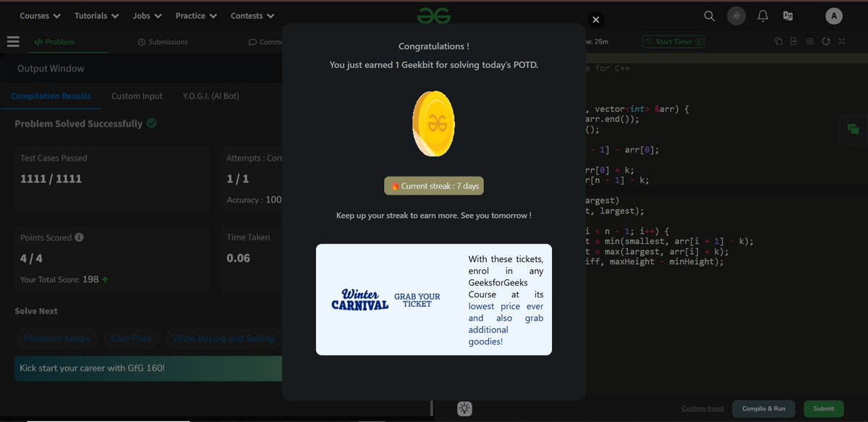Switch to the Problem tab
Image resolution: width=868 pixels, height=422 pixels.
(54, 42)
